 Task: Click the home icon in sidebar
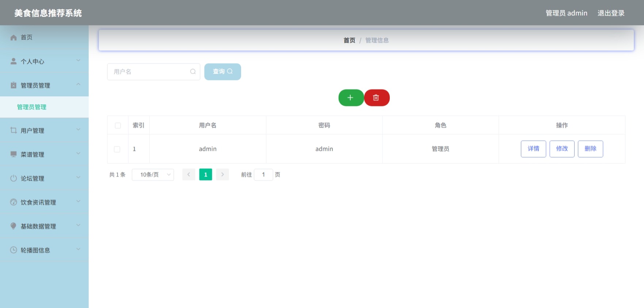click(x=14, y=37)
